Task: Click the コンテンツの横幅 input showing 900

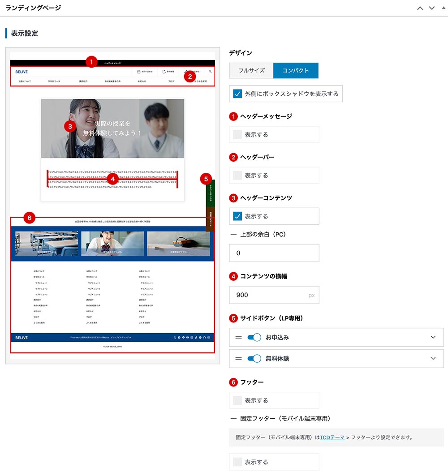Action: tap(274, 295)
